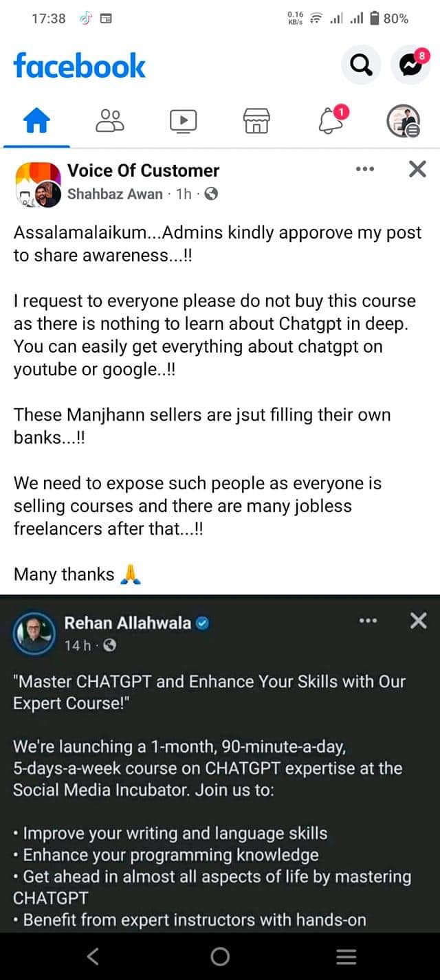Go to the Home feed tab
This screenshot has width=440, height=980.
tap(37, 122)
